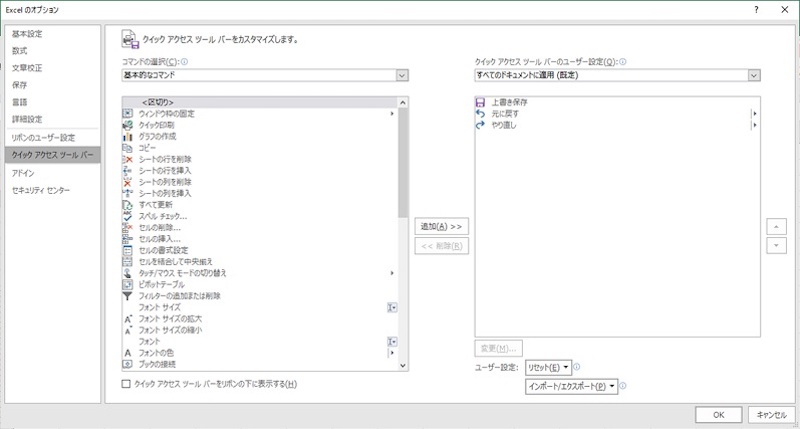Select the Touch/Mouse Mode (タッチ/マウス モード) icon
The height and width of the screenshot is (429, 800).
click(x=128, y=273)
